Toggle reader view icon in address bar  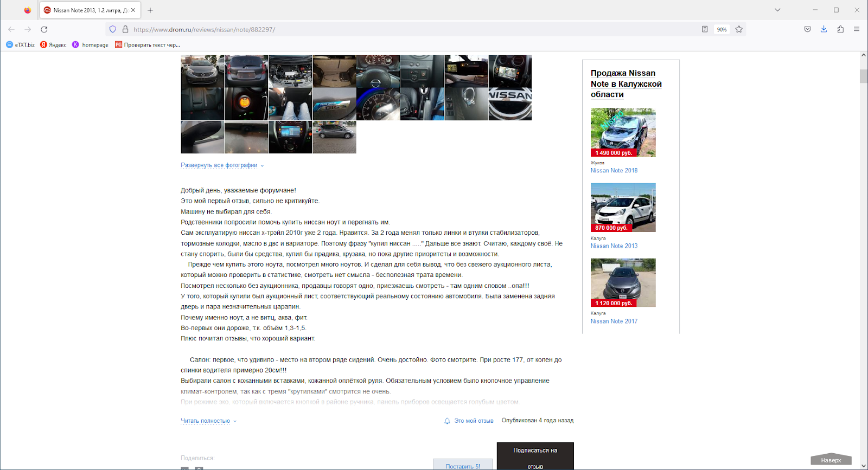pyautogui.click(x=705, y=29)
